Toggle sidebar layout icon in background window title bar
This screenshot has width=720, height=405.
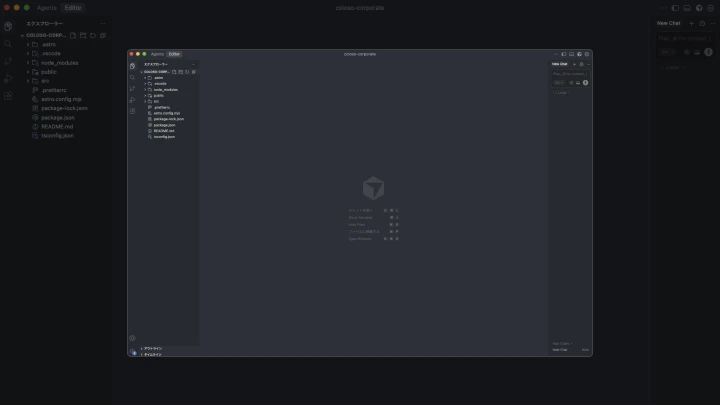pyautogui.click(x=675, y=8)
